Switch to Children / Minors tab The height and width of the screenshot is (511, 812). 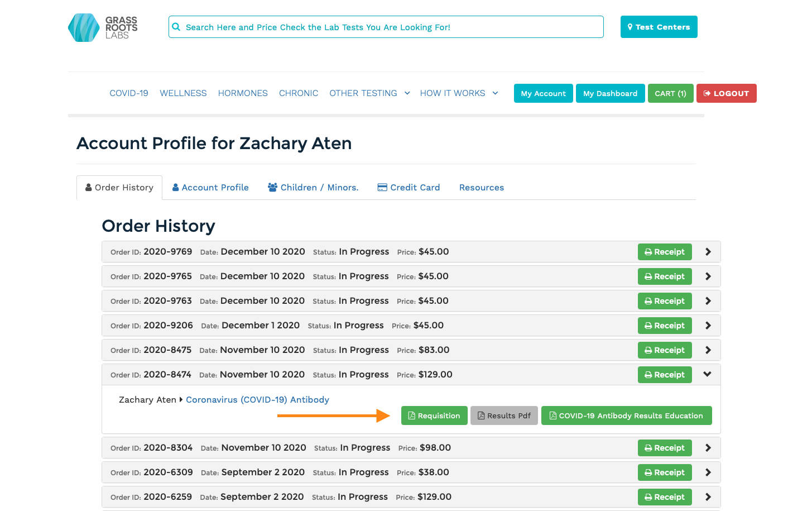313,188
